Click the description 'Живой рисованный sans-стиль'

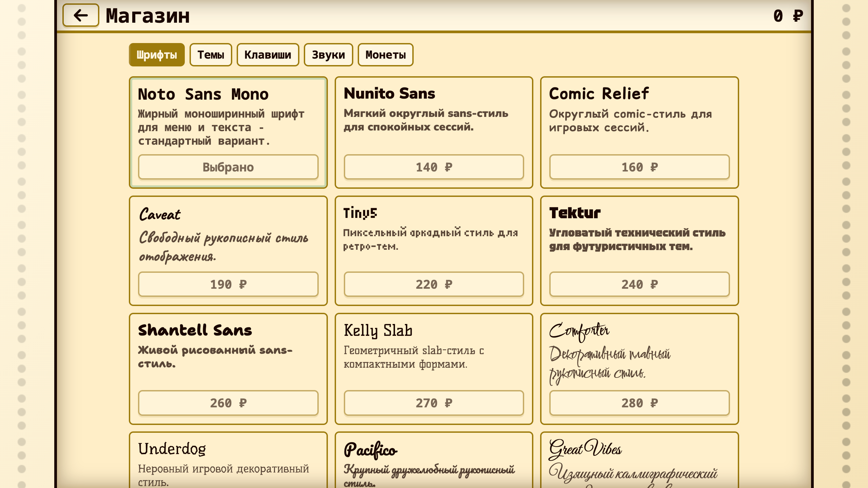215,357
